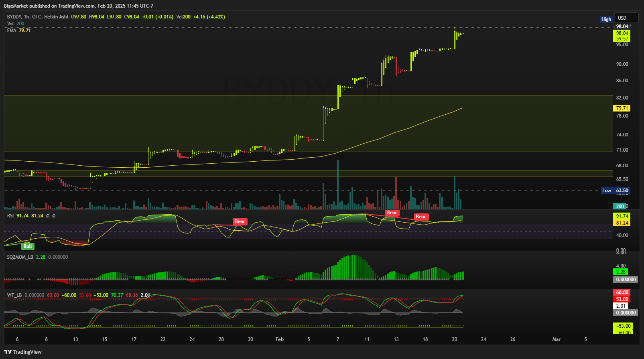
Task: Click the blue High price tag
Action: point(606,19)
